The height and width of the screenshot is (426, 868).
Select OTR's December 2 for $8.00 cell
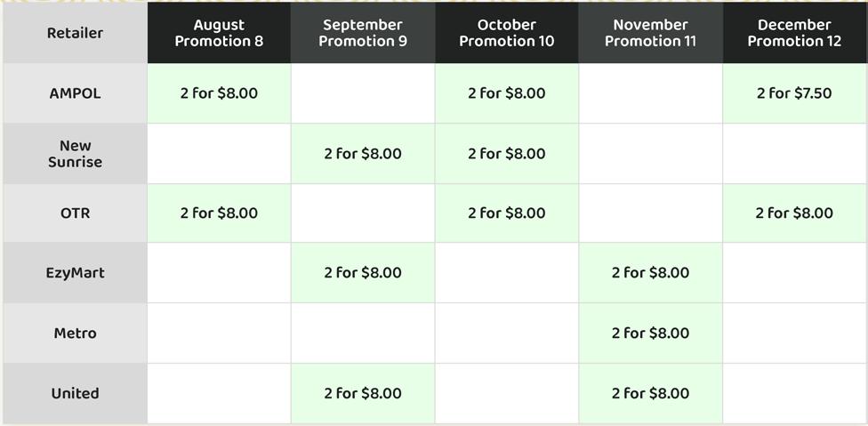(x=794, y=213)
